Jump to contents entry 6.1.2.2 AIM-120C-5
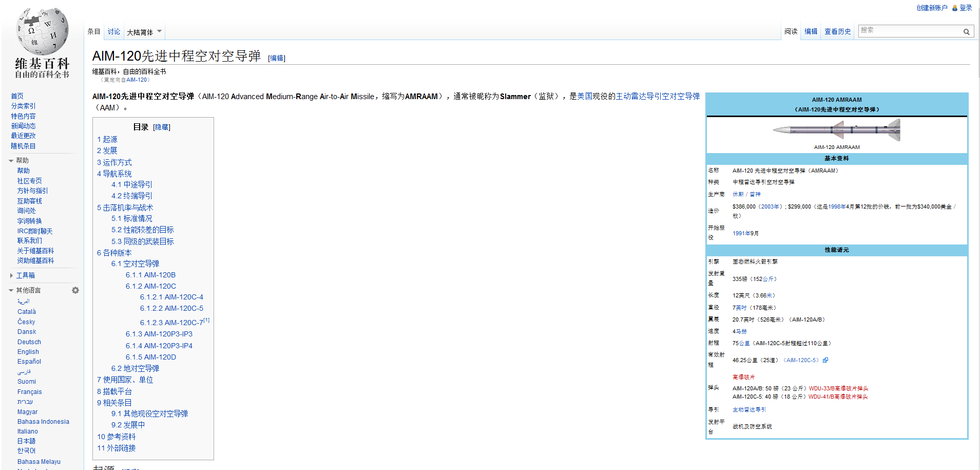Viewport: 980px width, 470px height. [x=171, y=308]
